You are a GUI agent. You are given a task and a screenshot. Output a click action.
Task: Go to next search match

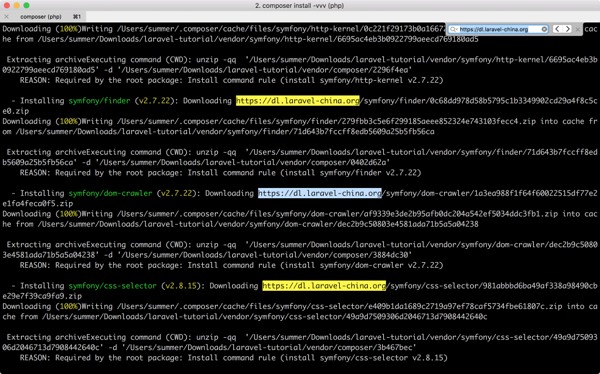pos(567,29)
